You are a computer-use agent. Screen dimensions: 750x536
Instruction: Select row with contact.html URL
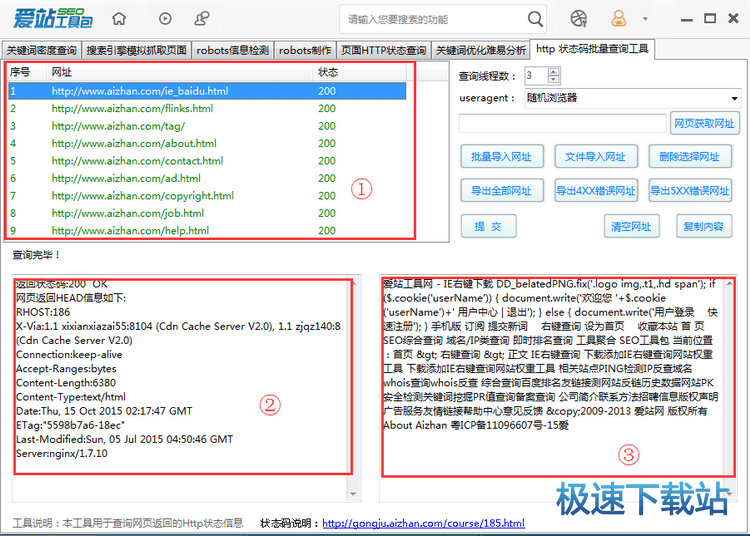207,161
